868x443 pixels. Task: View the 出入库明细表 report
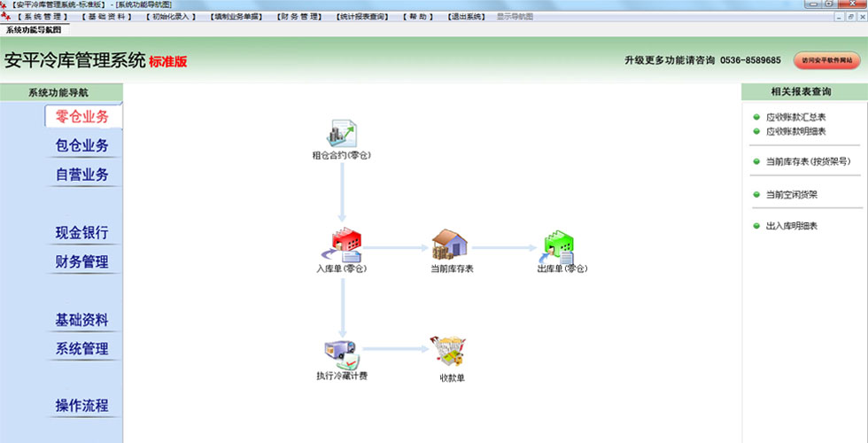point(791,226)
